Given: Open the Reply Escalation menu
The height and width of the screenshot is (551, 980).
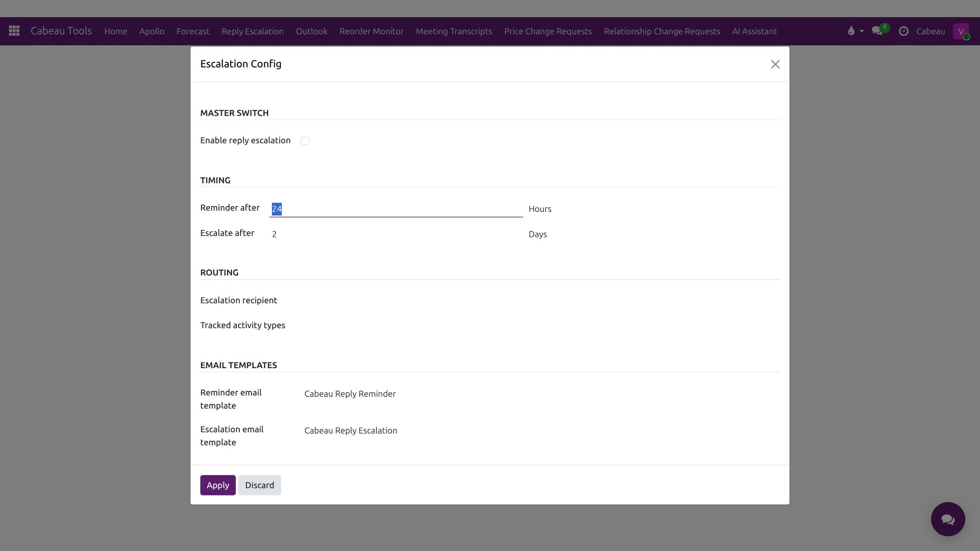Looking at the screenshot, I should point(252,31).
